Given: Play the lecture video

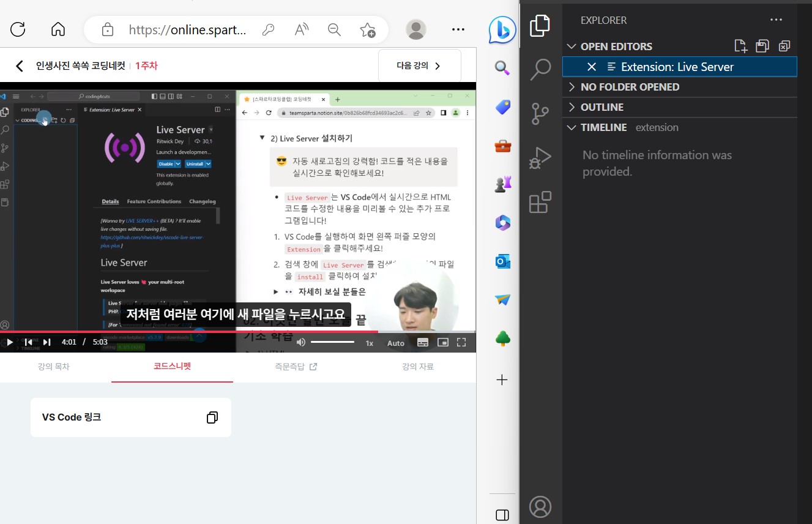Looking at the screenshot, I should [x=9, y=342].
